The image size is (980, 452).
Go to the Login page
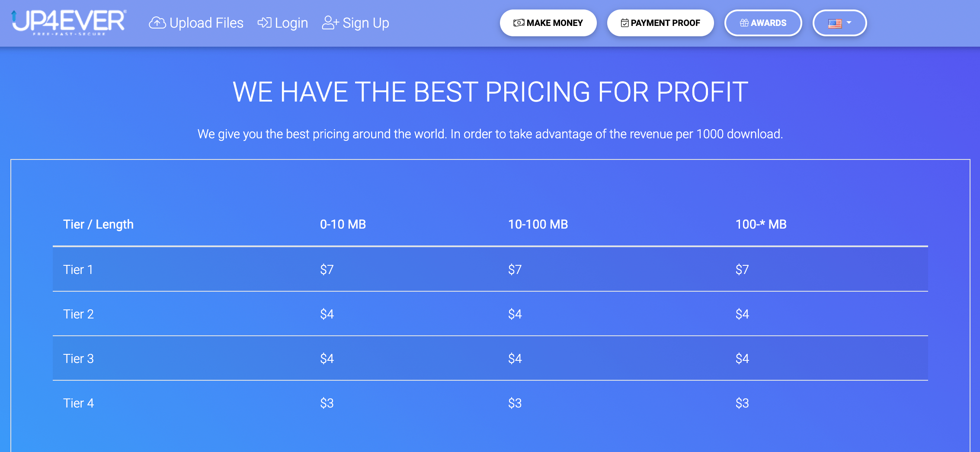(291, 23)
